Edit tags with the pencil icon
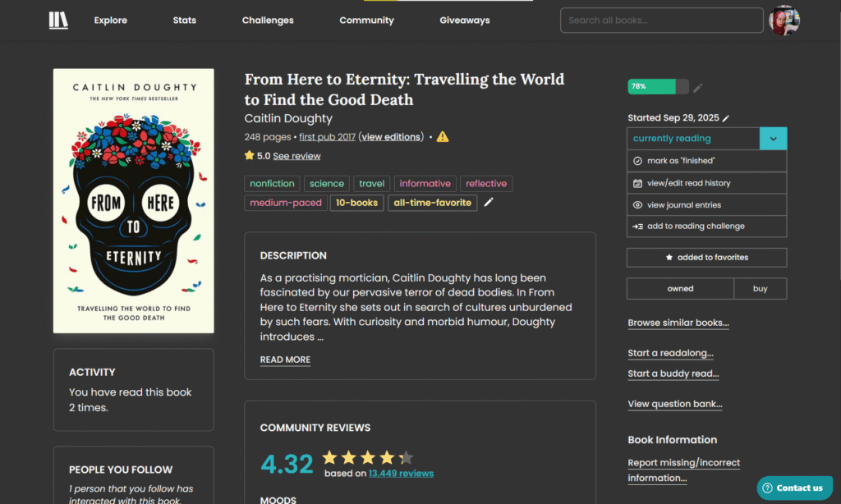Image resolution: width=841 pixels, height=504 pixels. click(489, 203)
